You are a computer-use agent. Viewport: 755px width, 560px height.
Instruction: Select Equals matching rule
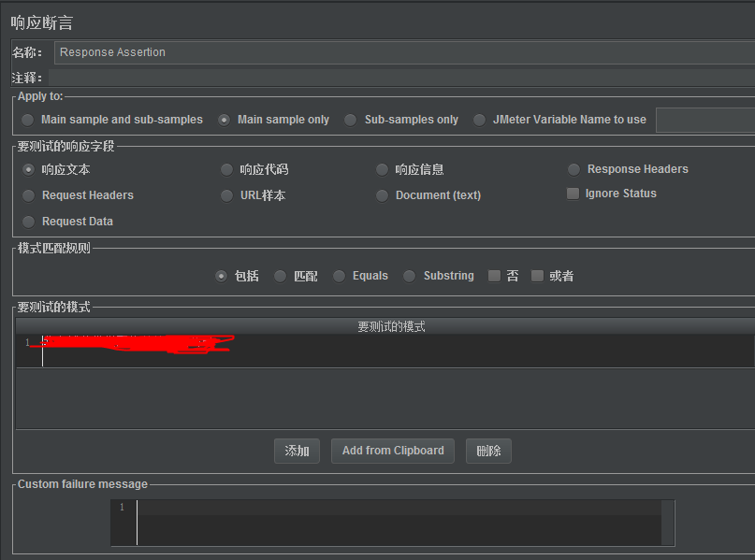point(339,276)
